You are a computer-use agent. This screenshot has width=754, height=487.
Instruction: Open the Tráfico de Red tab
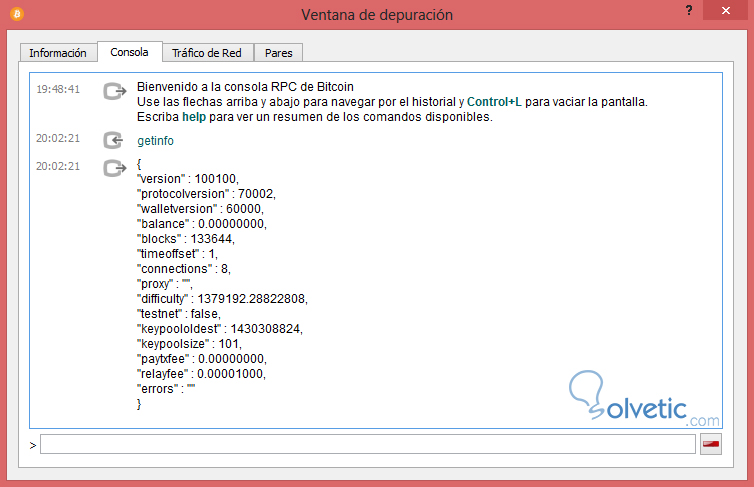tap(207, 52)
